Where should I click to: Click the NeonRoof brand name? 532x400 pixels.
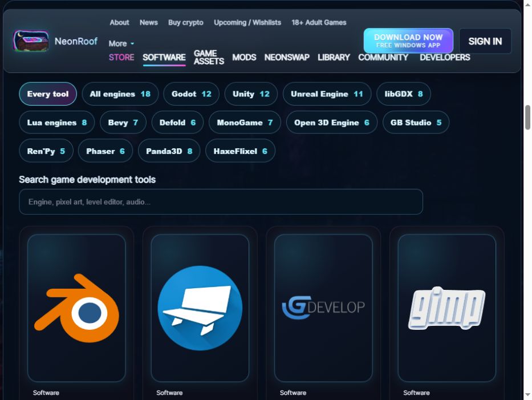[x=76, y=42]
